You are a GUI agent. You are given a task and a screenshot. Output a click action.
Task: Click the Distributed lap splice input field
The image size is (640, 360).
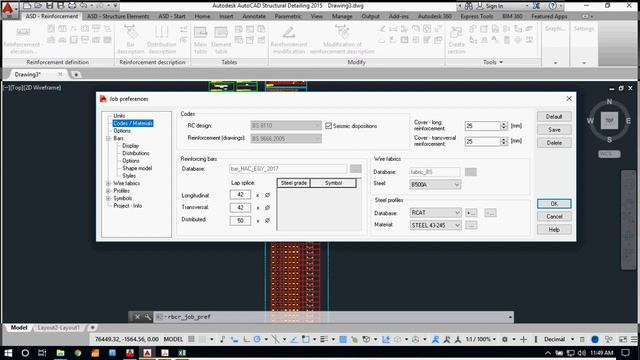[x=240, y=220]
